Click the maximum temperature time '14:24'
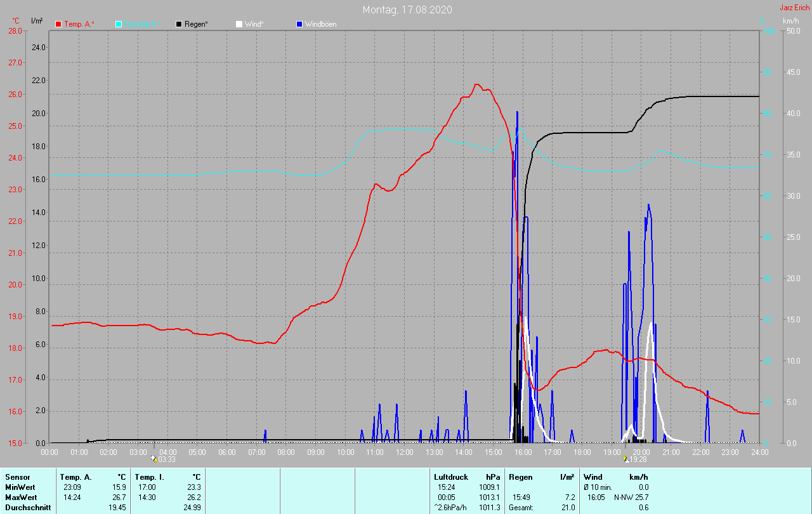The width and height of the screenshot is (812, 514). pos(72,497)
